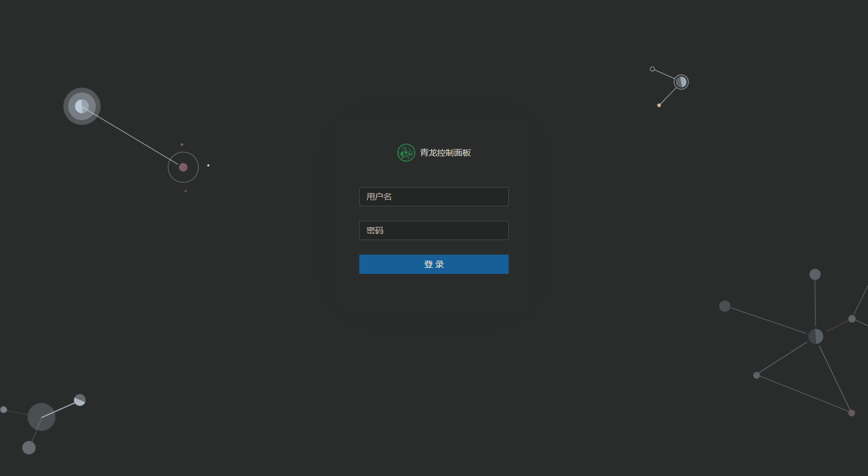Click the green circular emblem above the form
The height and width of the screenshot is (476, 868).
(405, 153)
